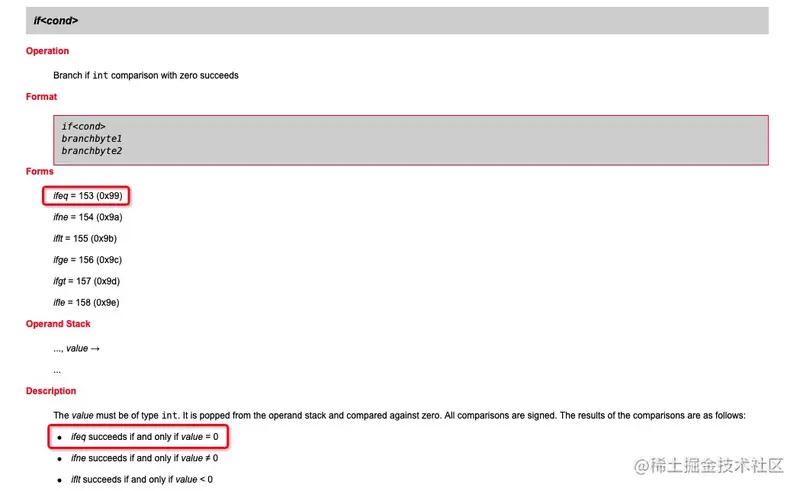Click the highlighted ifeq succeeds bullet

click(138, 437)
